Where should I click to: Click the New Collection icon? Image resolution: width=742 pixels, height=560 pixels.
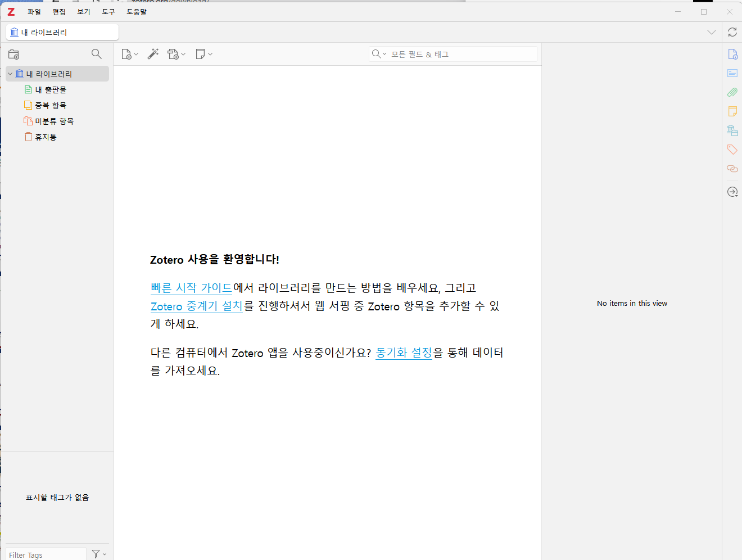click(x=14, y=55)
